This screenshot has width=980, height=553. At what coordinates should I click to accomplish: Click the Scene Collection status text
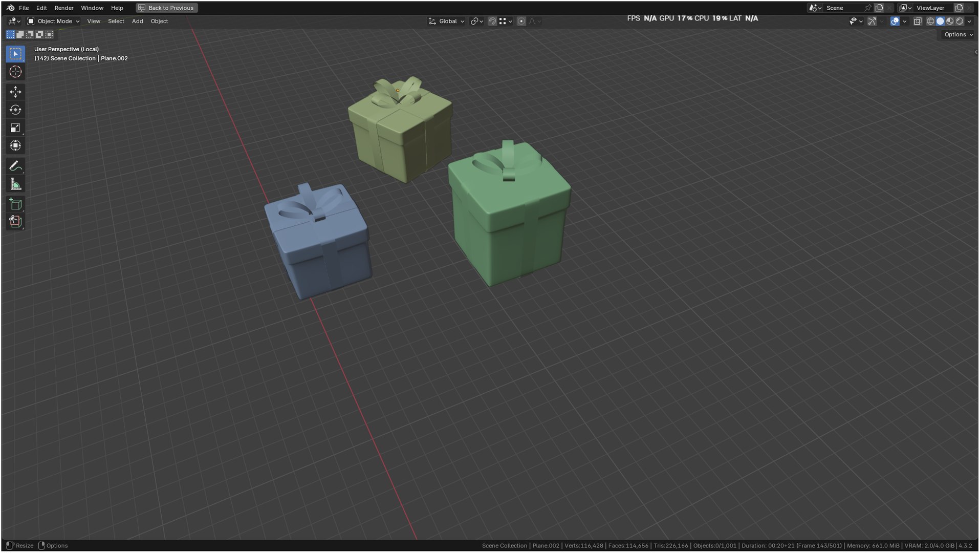tap(504, 546)
